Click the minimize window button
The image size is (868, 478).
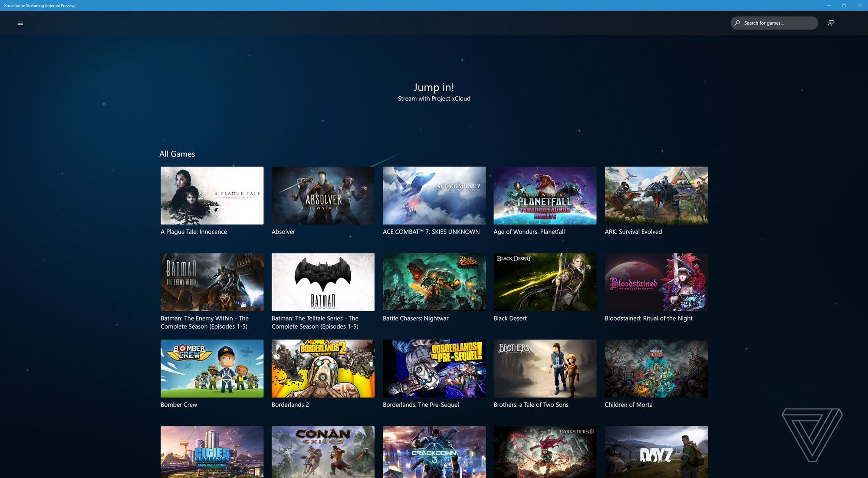click(x=829, y=5)
